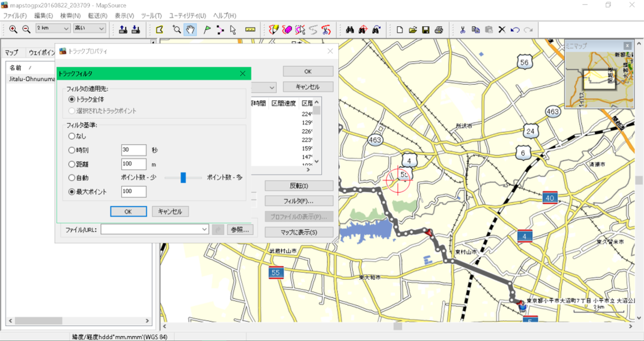Click the copy icon in toolbar

pos(476,29)
